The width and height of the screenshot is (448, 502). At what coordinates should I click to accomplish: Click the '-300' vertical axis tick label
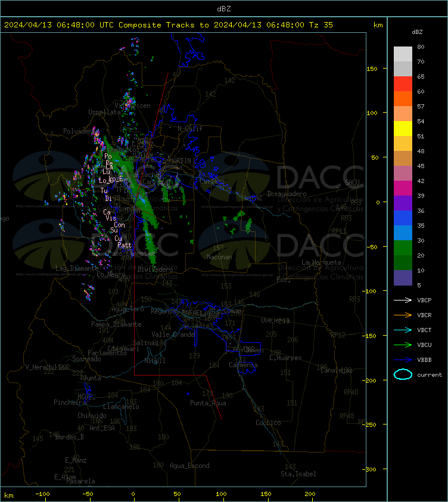pos(370,469)
